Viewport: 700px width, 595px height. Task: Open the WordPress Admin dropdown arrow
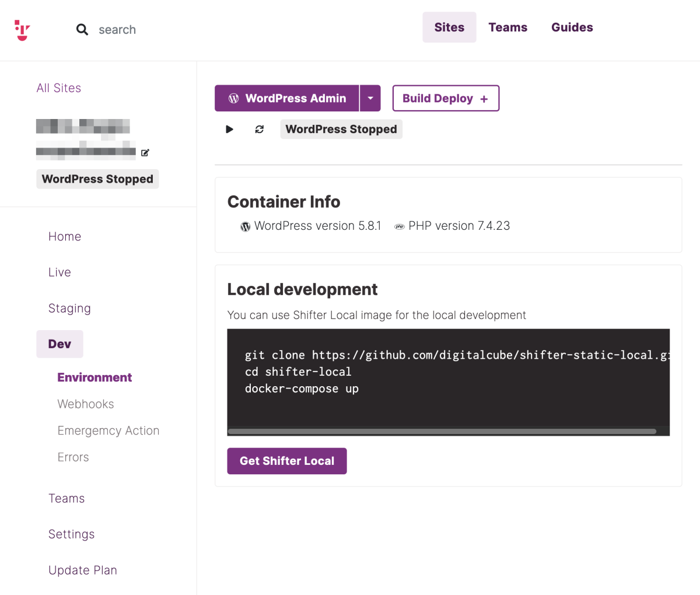coord(370,98)
